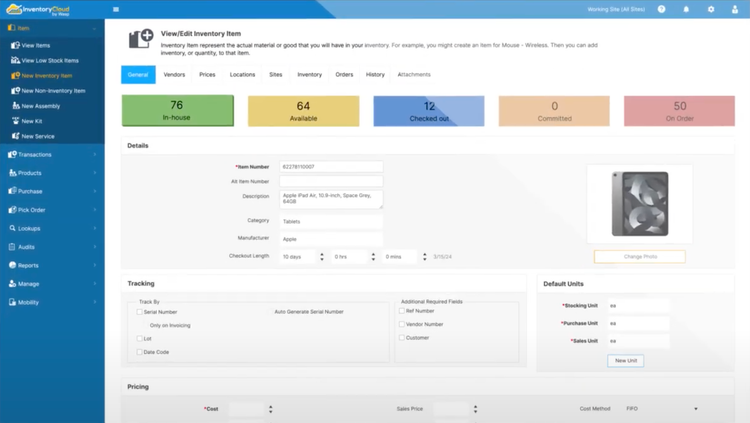Adjust the checkout days stepper
Image resolution: width=750 pixels, height=423 pixels.
(322, 257)
